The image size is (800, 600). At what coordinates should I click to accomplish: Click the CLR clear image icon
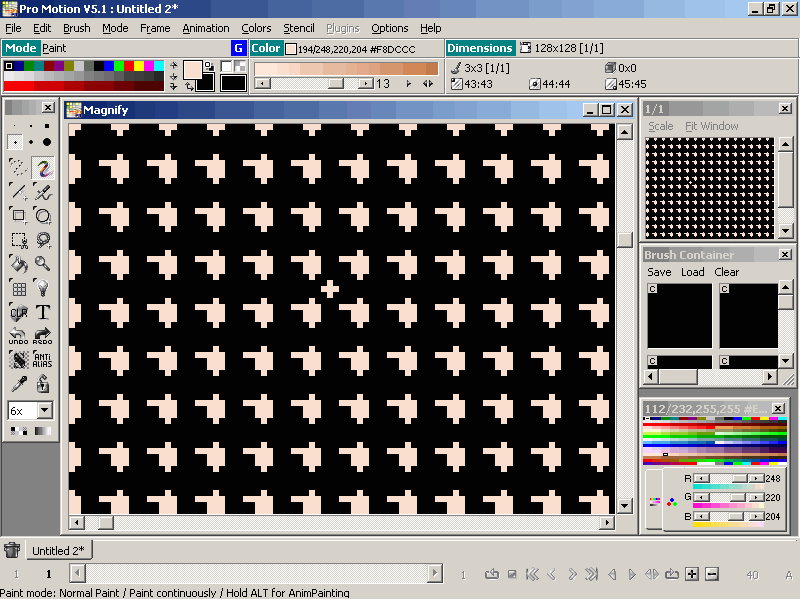point(18,313)
